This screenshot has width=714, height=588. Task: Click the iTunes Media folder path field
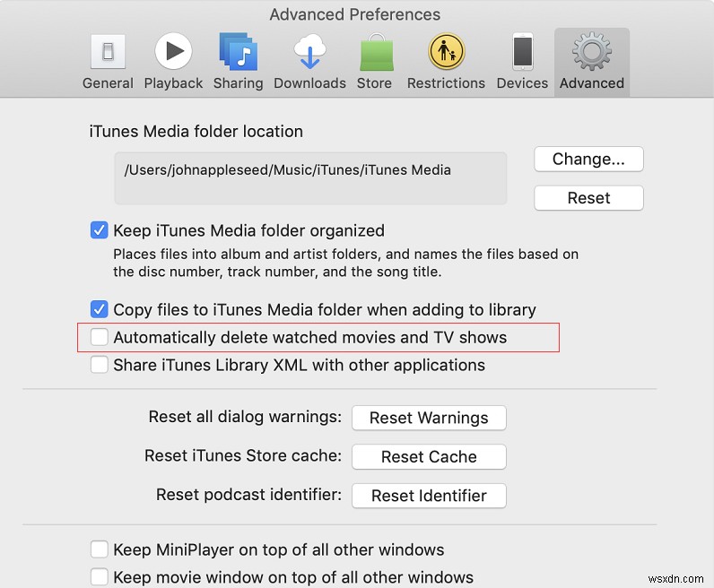310,178
